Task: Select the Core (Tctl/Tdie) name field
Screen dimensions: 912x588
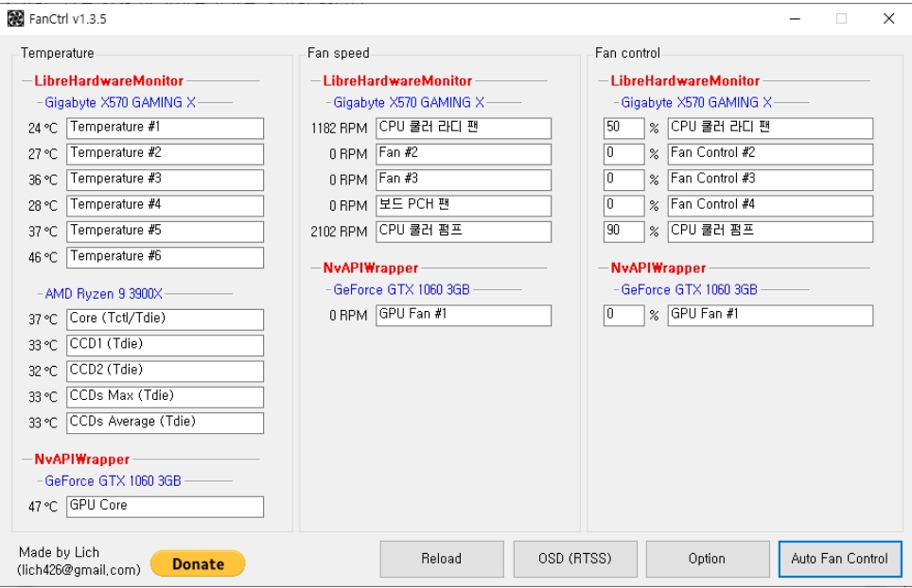Action: click(x=165, y=320)
